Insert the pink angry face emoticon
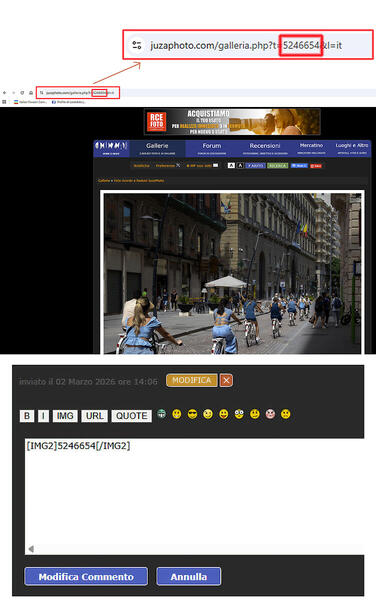The height and width of the screenshot is (600, 376). 270,414
